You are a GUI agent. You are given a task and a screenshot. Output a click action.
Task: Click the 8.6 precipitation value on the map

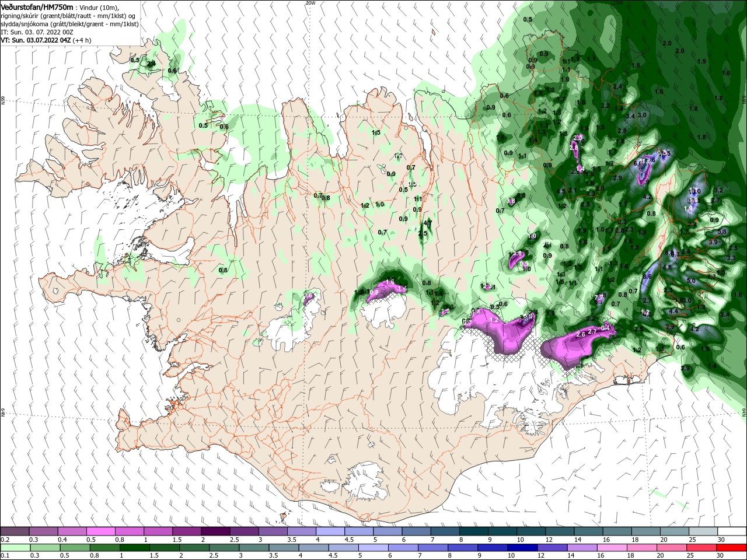coord(647,276)
